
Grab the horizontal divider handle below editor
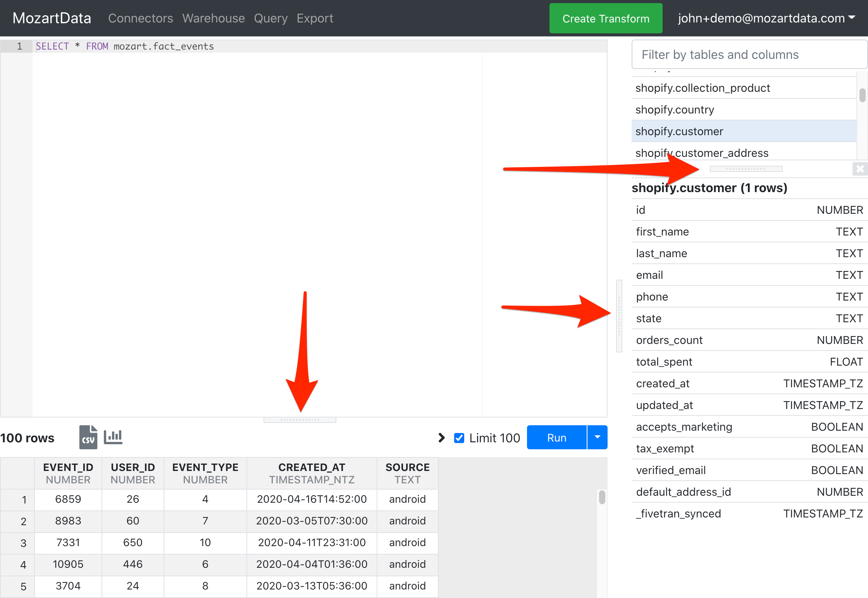[x=300, y=420]
